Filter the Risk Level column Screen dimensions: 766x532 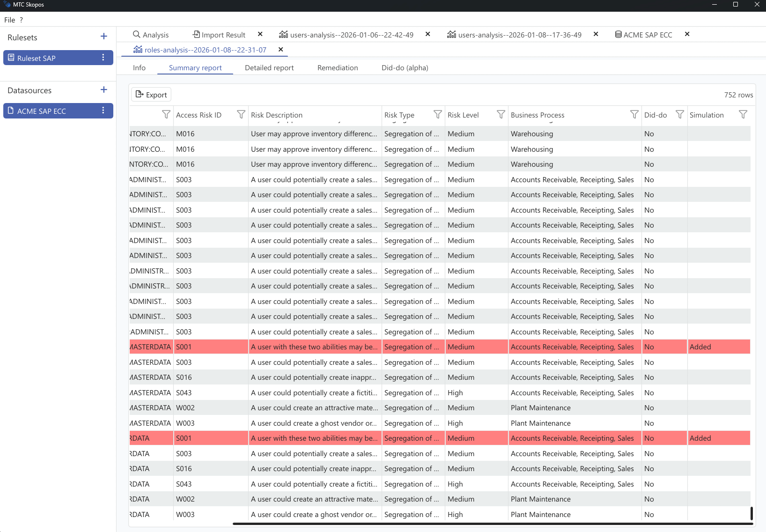(501, 115)
